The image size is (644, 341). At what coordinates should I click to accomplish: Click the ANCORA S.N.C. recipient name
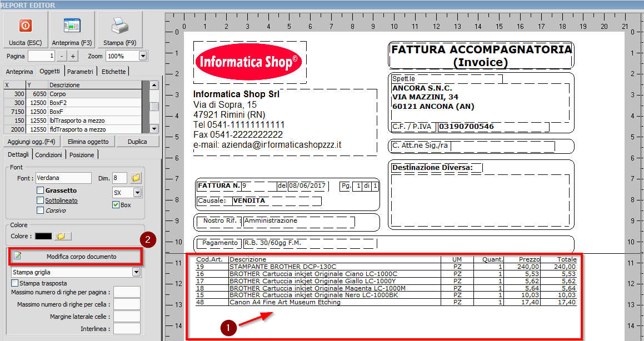(x=422, y=88)
